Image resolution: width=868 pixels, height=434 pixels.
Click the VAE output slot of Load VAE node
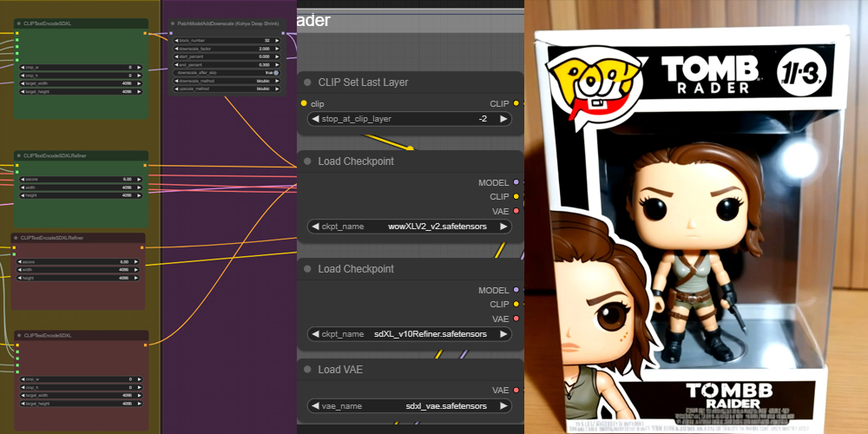click(516, 391)
